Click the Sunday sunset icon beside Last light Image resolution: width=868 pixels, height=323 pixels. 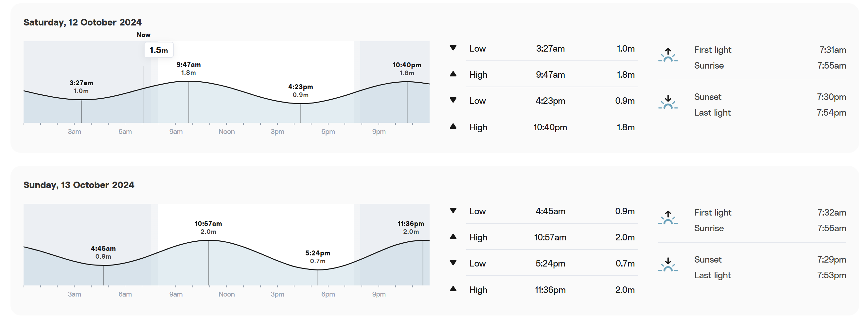tap(668, 265)
